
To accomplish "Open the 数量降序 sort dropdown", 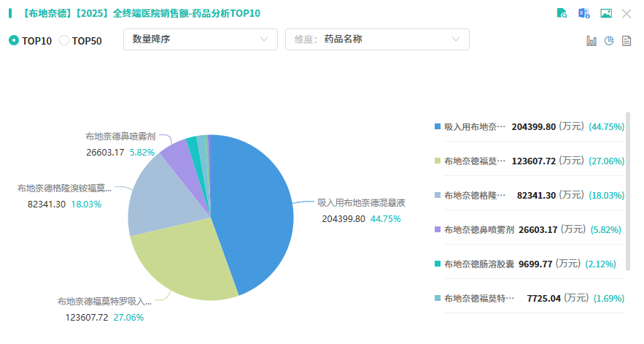I will pyautogui.click(x=201, y=39).
